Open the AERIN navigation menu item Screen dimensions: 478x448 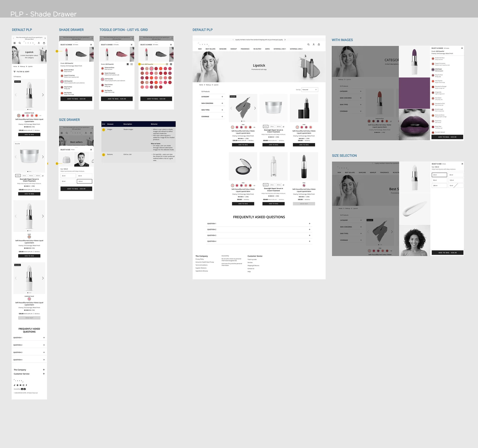pyautogui.click(x=267, y=49)
